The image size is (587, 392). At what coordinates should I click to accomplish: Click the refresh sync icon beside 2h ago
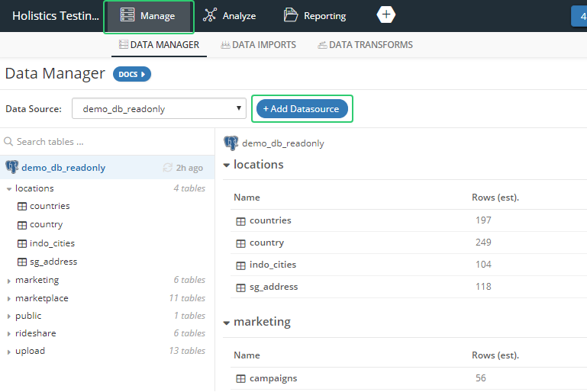pos(168,168)
